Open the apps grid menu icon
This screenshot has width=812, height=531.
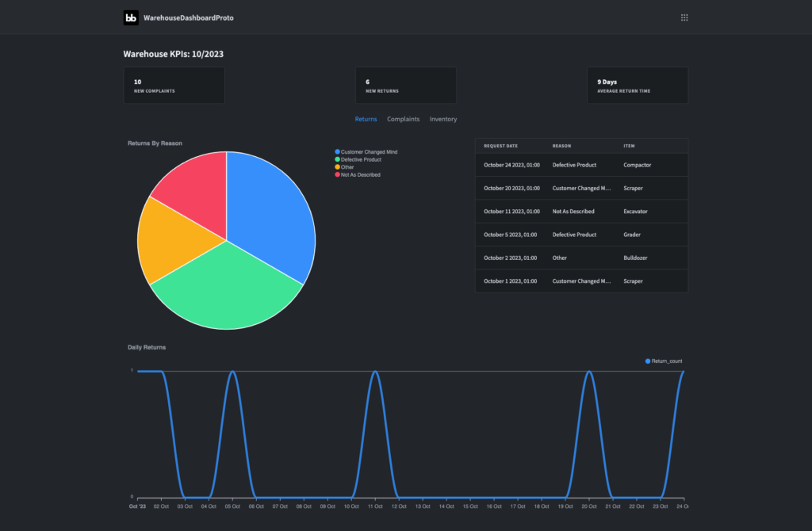tap(684, 17)
